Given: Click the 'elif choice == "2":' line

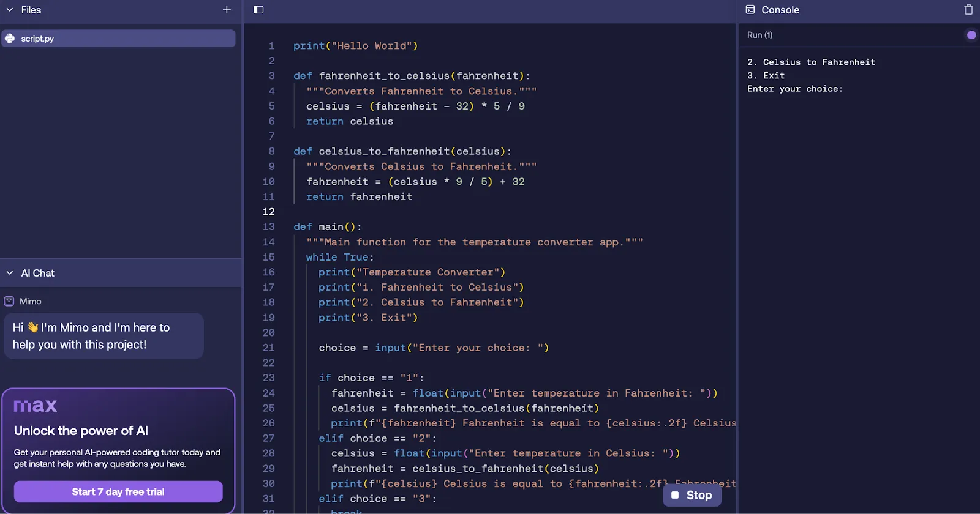Looking at the screenshot, I should (377, 439).
